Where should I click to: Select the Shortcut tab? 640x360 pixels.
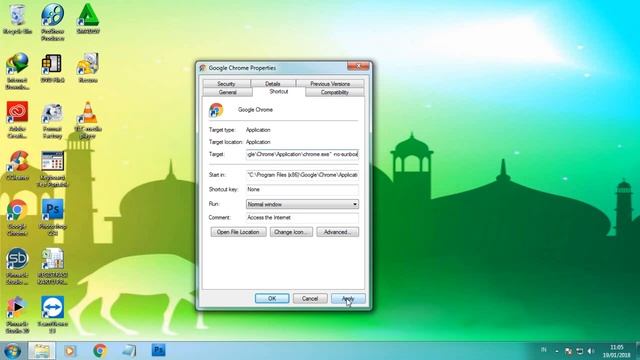coord(279,92)
